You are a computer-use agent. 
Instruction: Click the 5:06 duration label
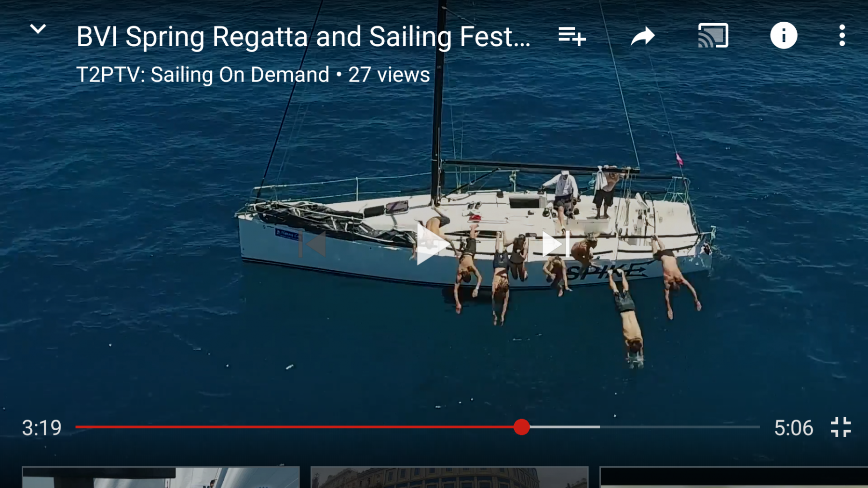(x=793, y=428)
